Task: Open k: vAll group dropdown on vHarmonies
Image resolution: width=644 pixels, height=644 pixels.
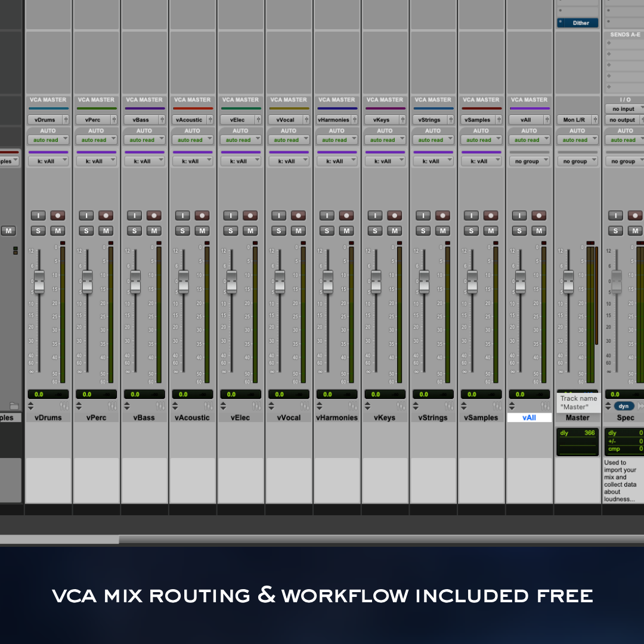Action: click(337, 162)
